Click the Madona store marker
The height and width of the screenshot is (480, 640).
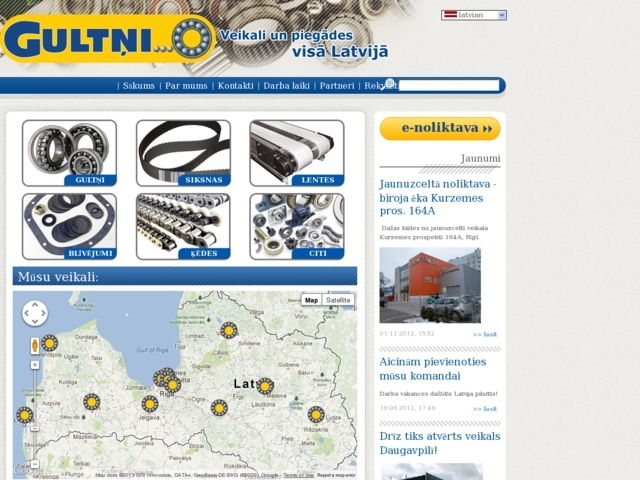tap(264, 386)
